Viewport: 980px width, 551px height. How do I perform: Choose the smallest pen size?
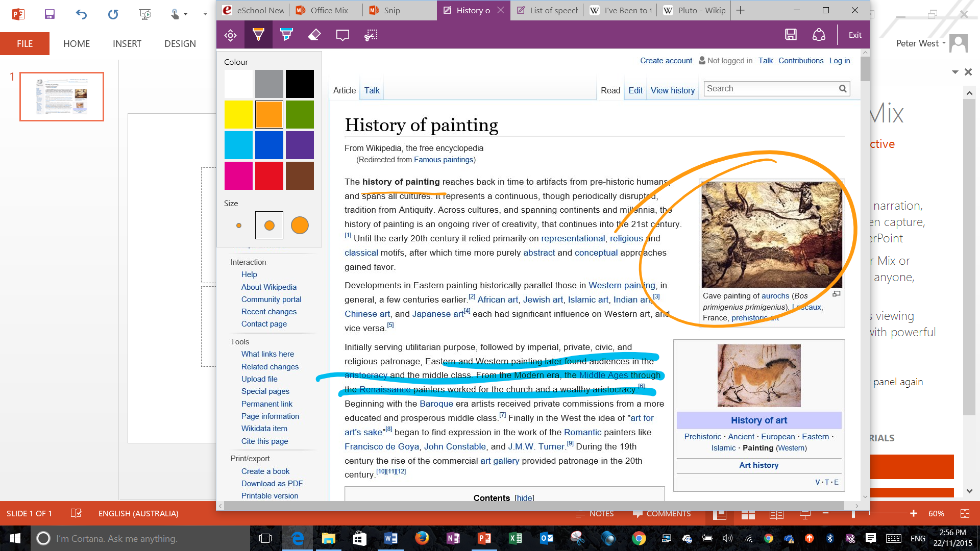coord(239,226)
